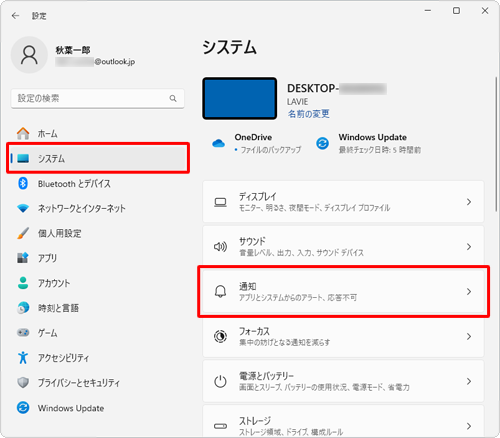The width and height of the screenshot is (500, 438).
Task: Click the 名前の変更 link
Action: coord(309,114)
